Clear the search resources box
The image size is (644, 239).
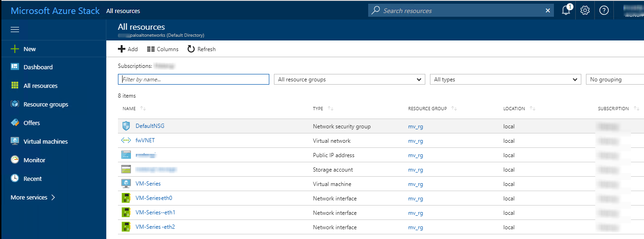coord(548,11)
